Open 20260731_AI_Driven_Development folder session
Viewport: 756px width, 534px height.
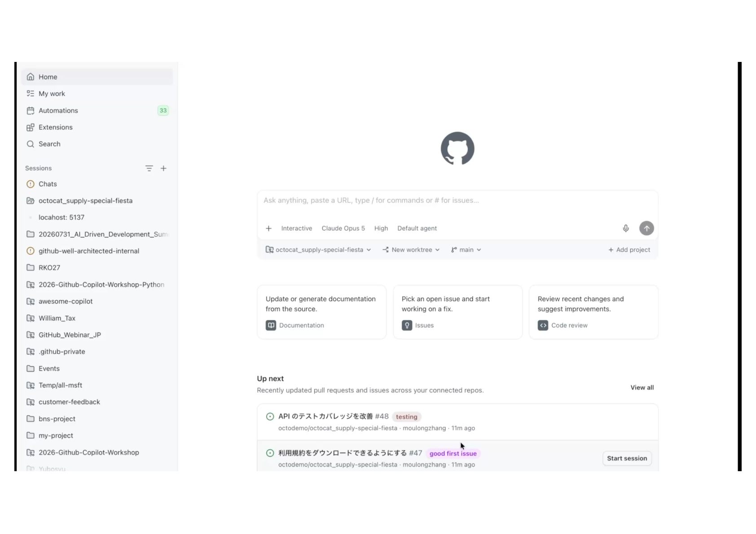[97, 234]
